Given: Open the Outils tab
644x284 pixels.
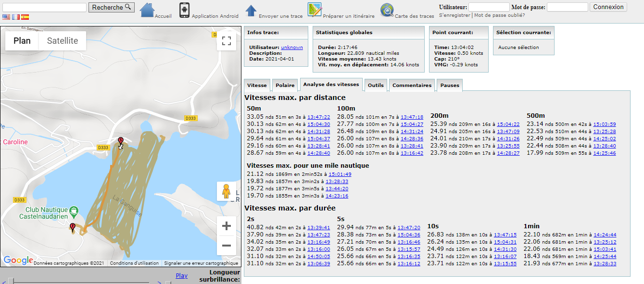Looking at the screenshot, I should tap(376, 86).
